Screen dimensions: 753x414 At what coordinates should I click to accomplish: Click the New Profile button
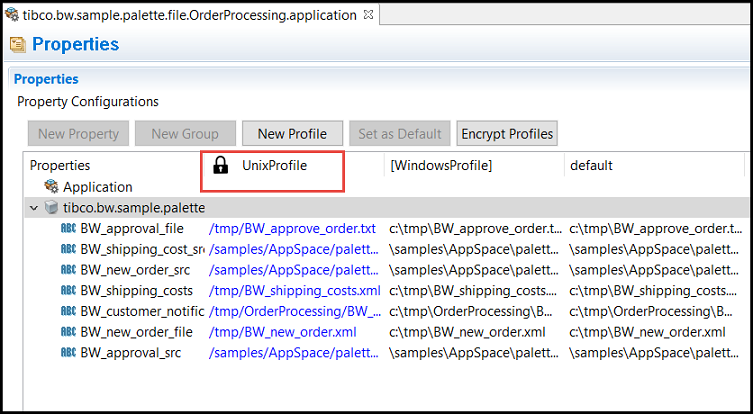pyautogui.click(x=300, y=133)
